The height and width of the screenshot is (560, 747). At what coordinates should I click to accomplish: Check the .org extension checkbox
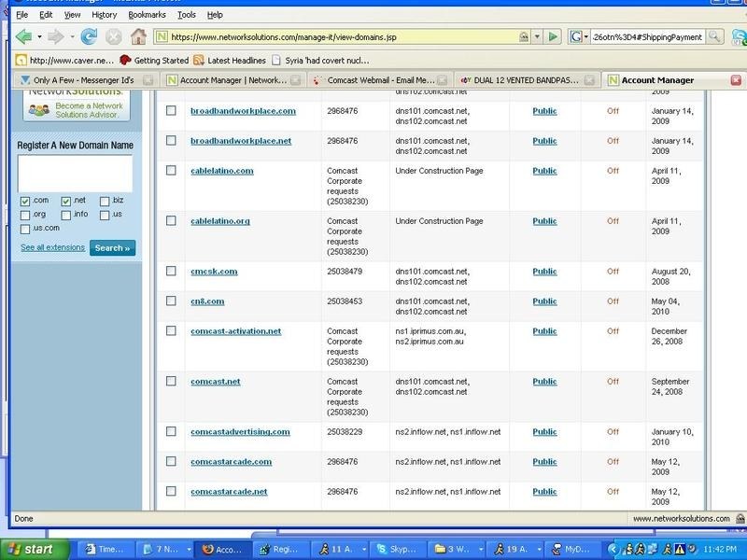(25, 215)
